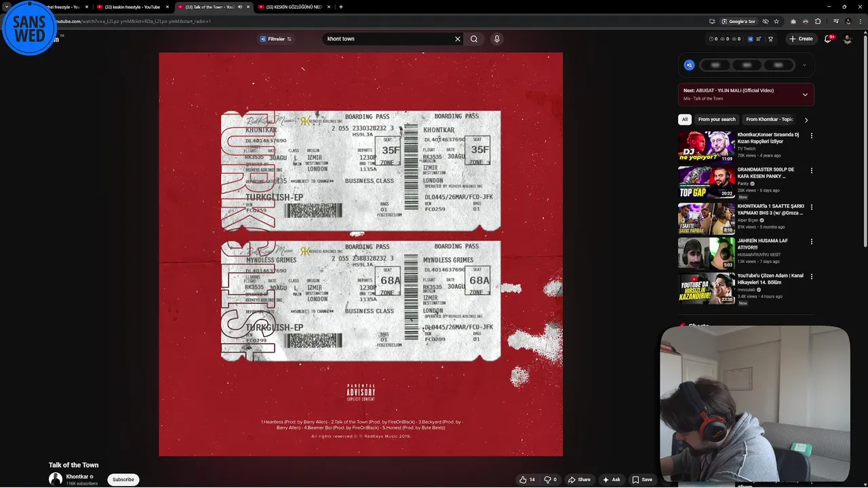Select the 'All' filter chip
Screen dimensions: 868x488
(684, 119)
